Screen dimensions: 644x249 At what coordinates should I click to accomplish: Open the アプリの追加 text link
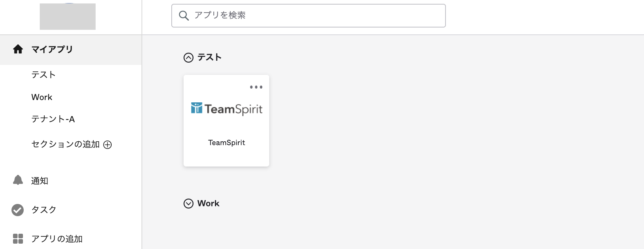(x=57, y=239)
